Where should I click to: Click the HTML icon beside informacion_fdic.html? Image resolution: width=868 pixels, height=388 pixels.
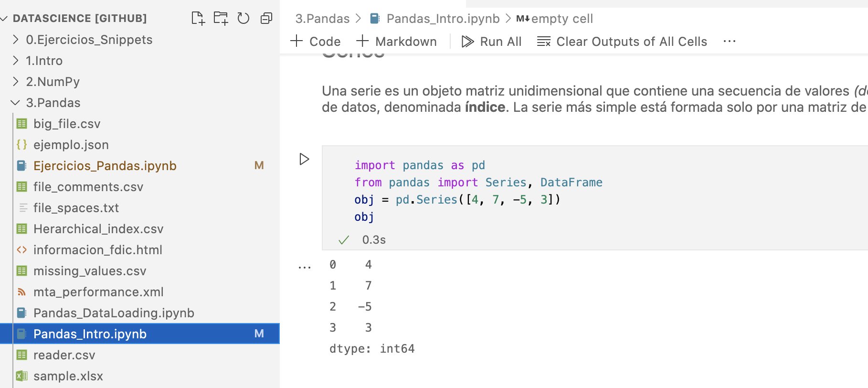(x=22, y=250)
